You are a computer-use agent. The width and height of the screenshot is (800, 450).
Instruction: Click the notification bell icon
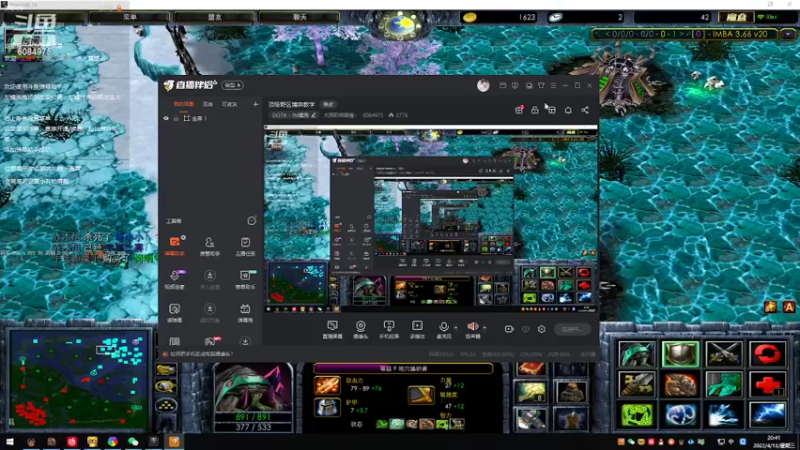pos(568,110)
